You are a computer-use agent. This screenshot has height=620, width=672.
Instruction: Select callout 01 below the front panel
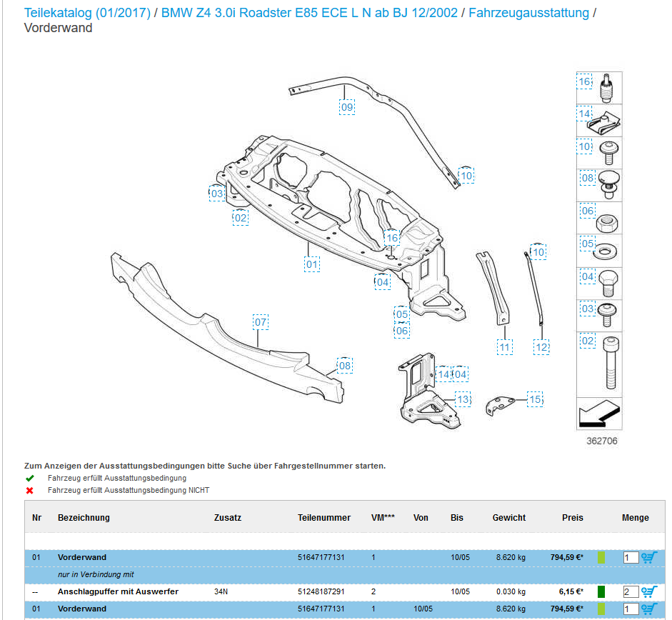311,264
